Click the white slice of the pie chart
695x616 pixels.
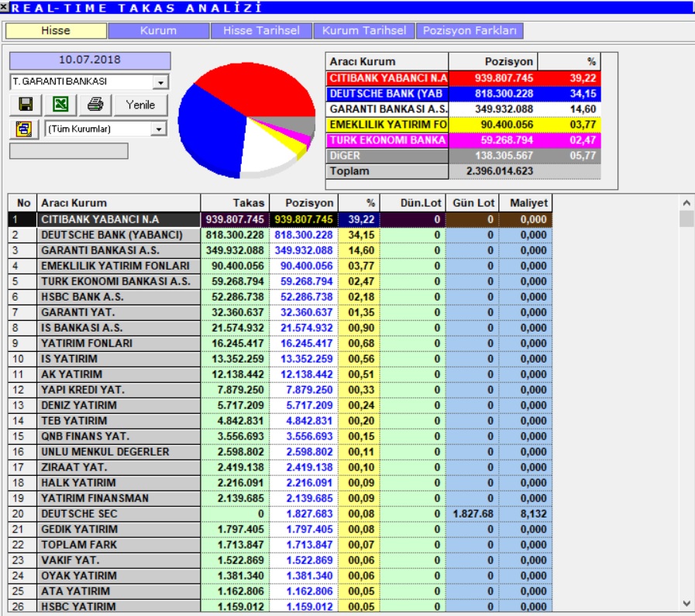point(266,150)
